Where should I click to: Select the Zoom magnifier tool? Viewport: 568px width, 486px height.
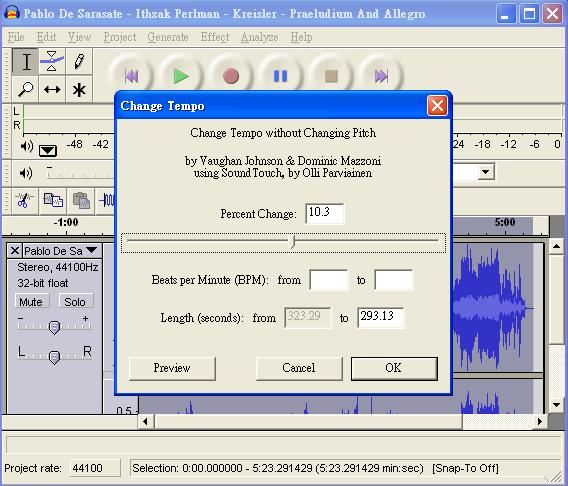point(25,89)
